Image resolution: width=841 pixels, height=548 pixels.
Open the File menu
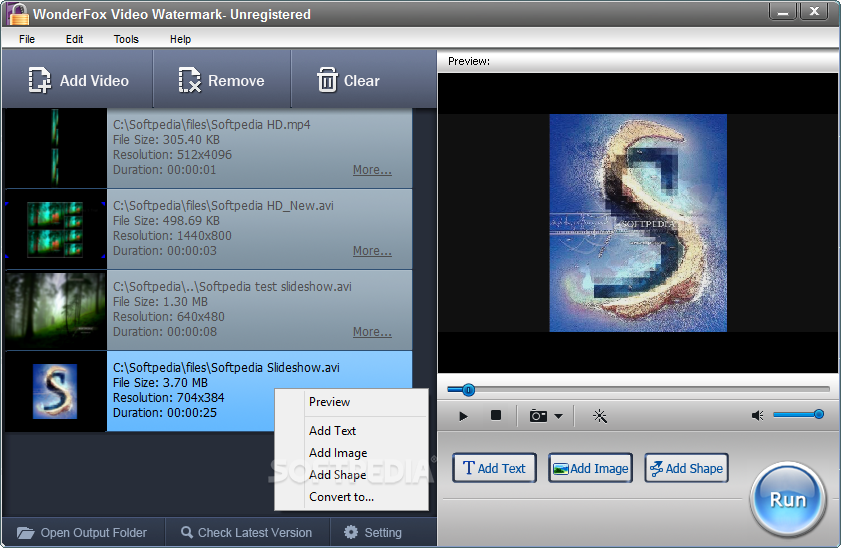coord(27,39)
